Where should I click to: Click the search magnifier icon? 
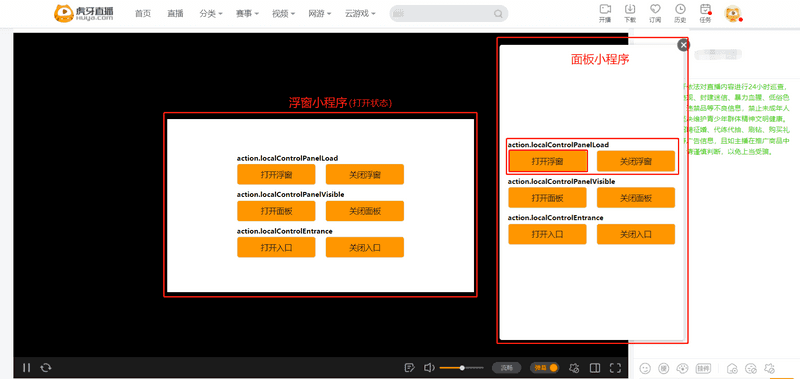click(x=498, y=14)
